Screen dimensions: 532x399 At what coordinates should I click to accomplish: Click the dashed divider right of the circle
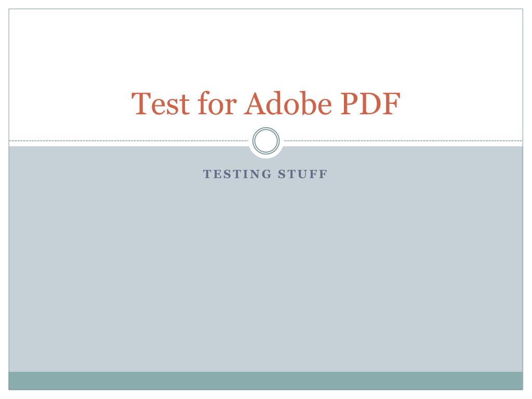(403, 140)
